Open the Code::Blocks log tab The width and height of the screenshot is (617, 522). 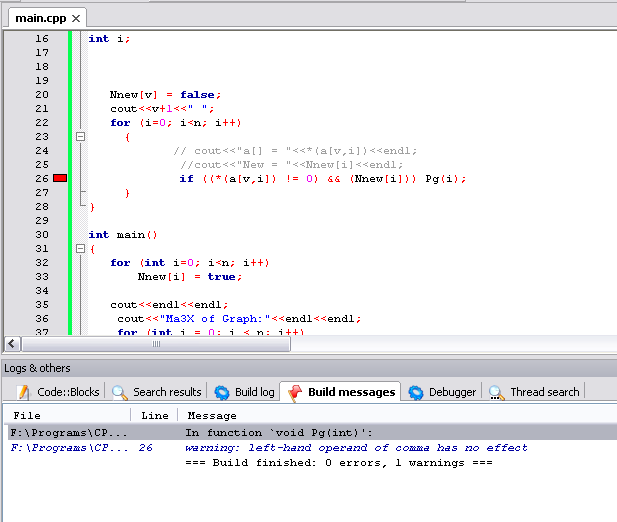tap(58, 392)
